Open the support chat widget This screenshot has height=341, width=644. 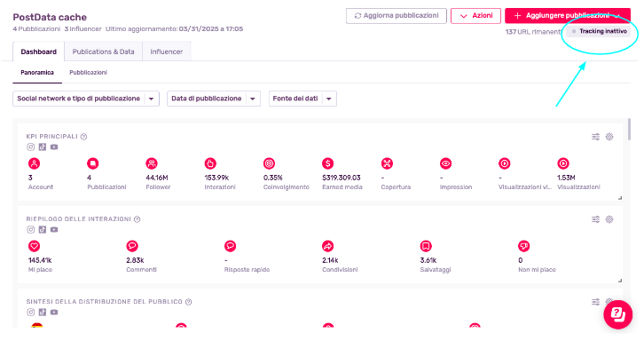(x=617, y=314)
